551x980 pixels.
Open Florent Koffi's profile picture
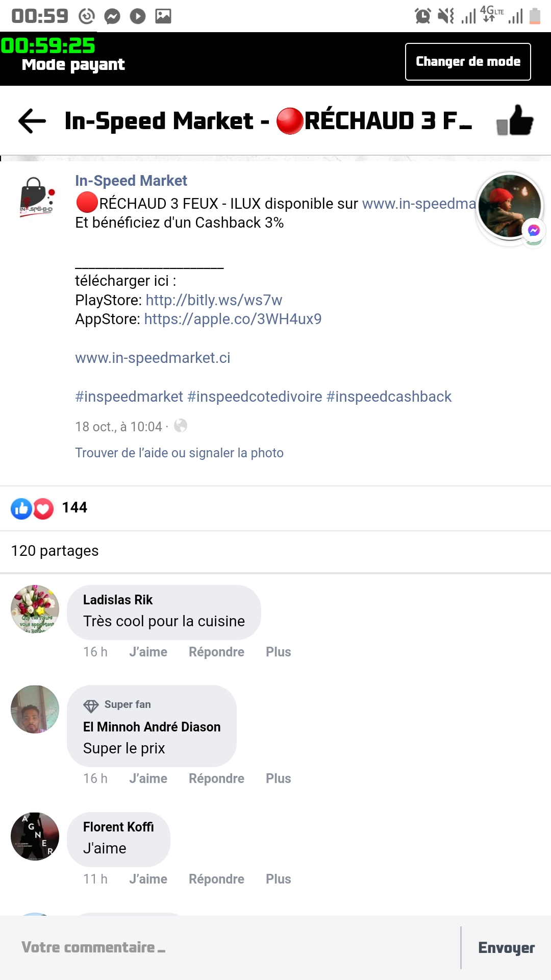pos(35,836)
